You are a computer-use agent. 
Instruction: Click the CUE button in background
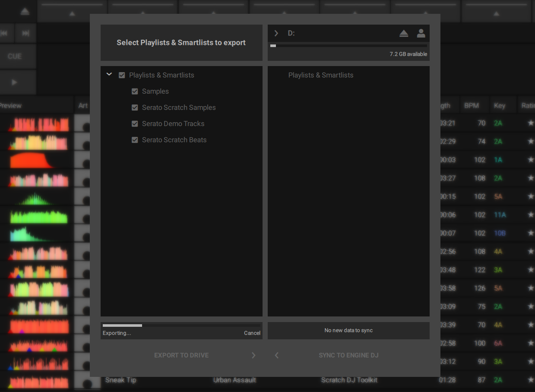pyautogui.click(x=15, y=56)
